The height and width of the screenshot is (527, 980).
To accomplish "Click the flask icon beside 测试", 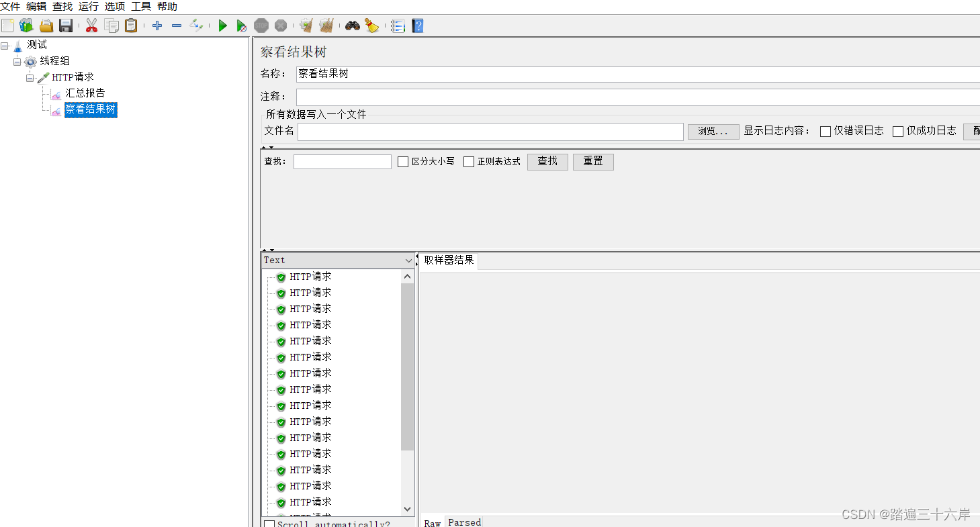I will coord(17,46).
